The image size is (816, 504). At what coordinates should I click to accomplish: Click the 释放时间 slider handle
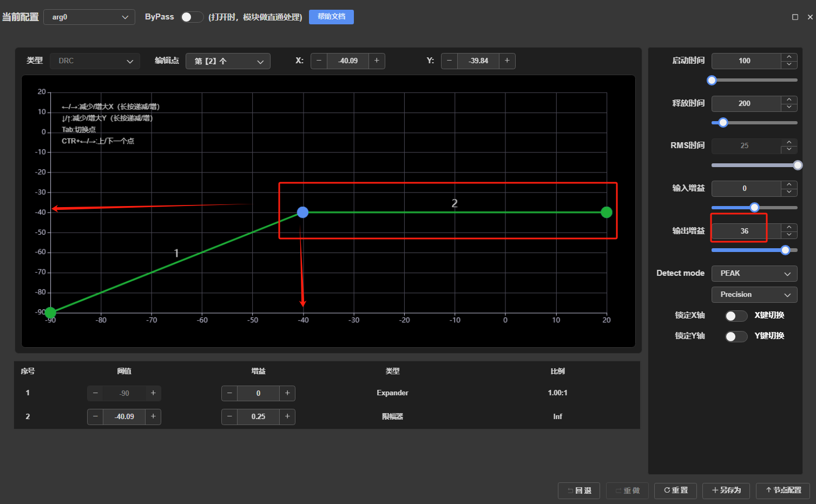[723, 123]
